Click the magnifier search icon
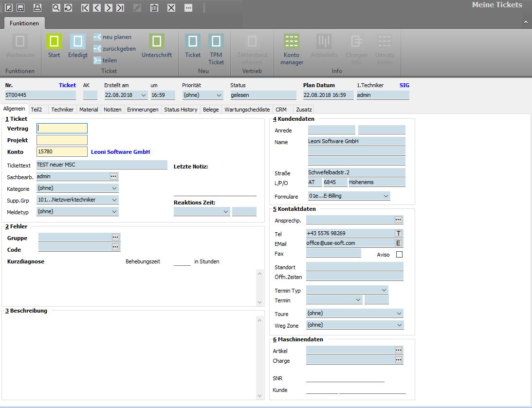 (56, 7)
